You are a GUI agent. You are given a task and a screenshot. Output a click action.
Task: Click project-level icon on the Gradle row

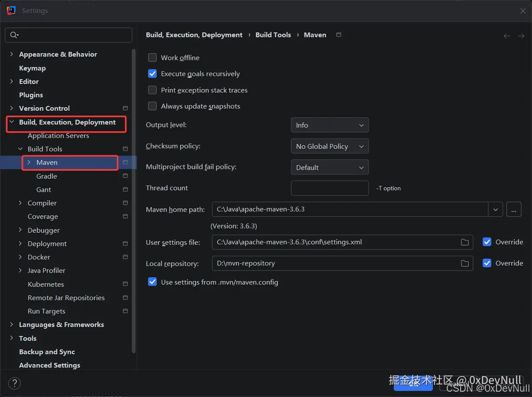point(126,176)
